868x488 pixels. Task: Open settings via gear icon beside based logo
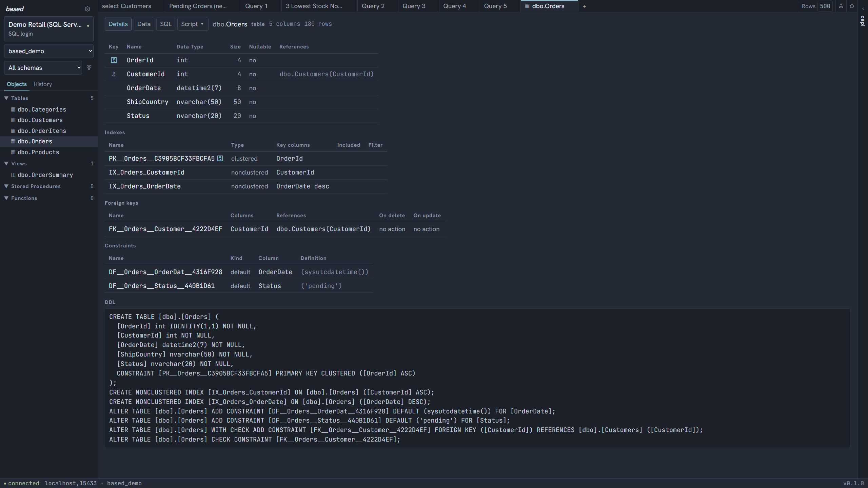(x=87, y=9)
